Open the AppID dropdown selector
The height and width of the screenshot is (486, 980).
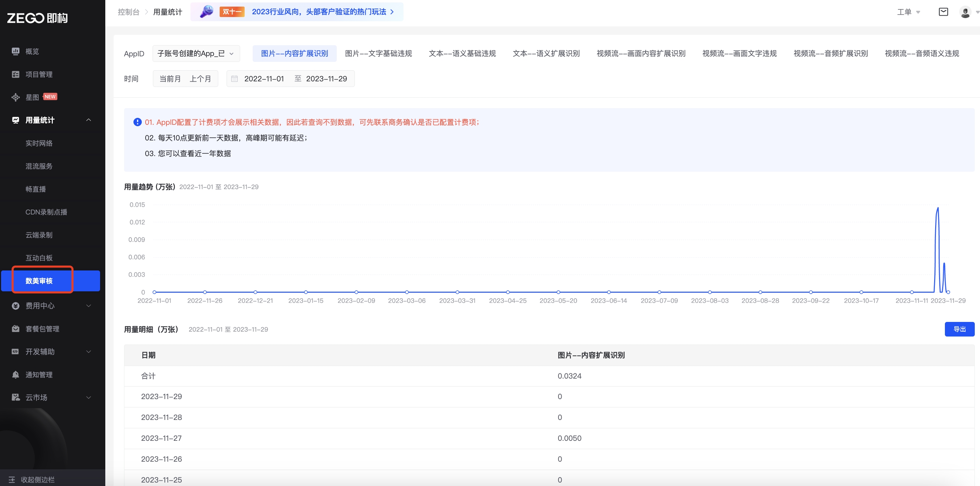coord(196,54)
